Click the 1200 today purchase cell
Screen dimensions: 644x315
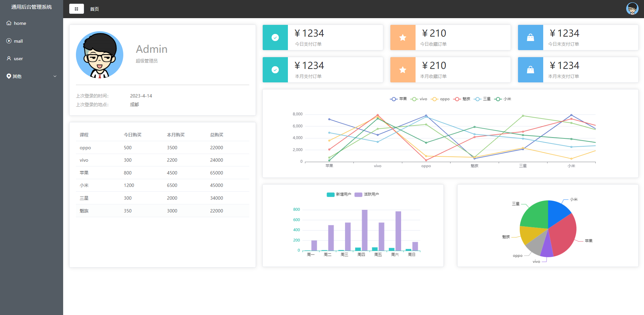[x=129, y=185]
